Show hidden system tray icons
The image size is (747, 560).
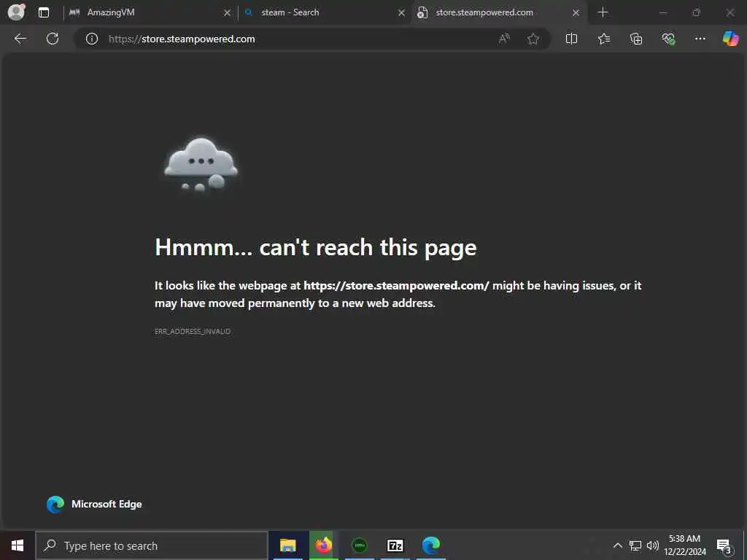(617, 545)
